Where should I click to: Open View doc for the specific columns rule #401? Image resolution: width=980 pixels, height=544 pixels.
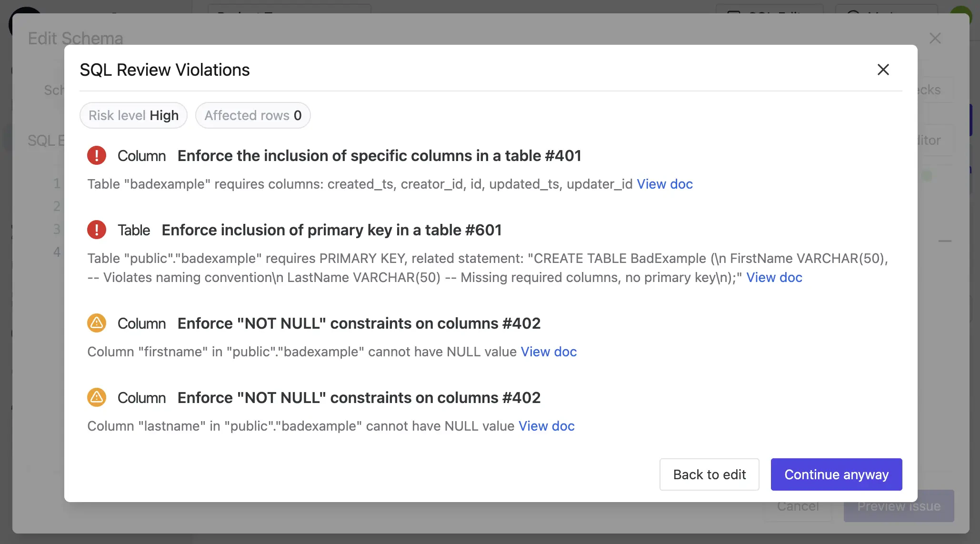click(x=665, y=184)
